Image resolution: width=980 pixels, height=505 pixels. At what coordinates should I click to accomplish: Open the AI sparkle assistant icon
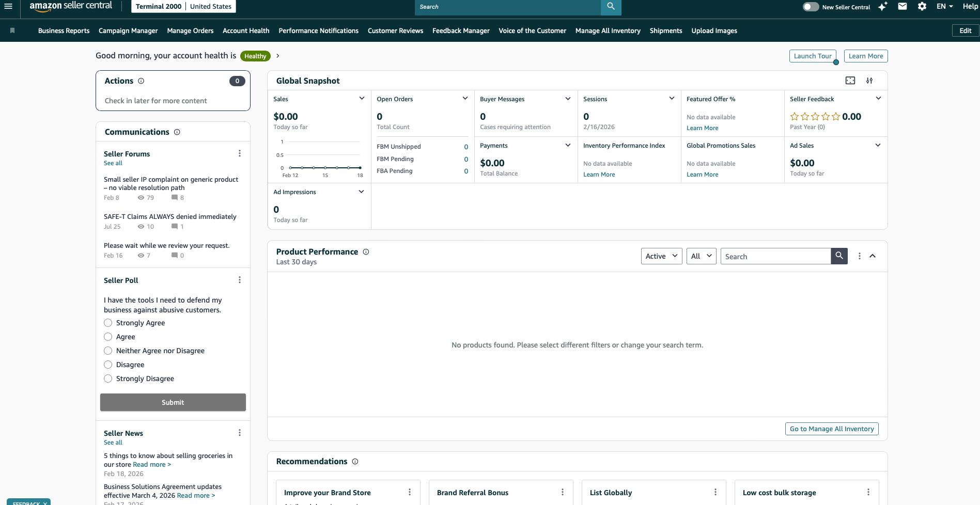point(883,6)
